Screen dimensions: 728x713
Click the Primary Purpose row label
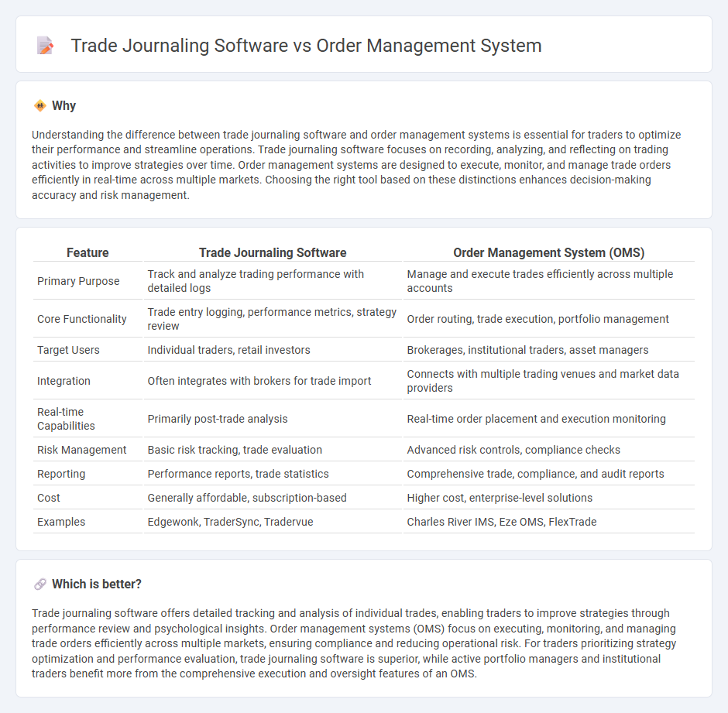(x=78, y=281)
